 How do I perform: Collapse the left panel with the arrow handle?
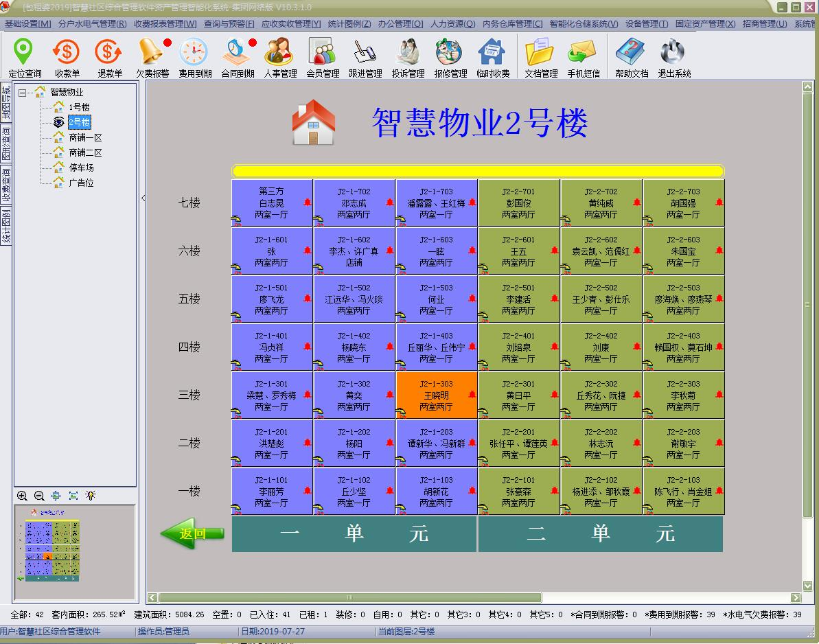[143, 198]
